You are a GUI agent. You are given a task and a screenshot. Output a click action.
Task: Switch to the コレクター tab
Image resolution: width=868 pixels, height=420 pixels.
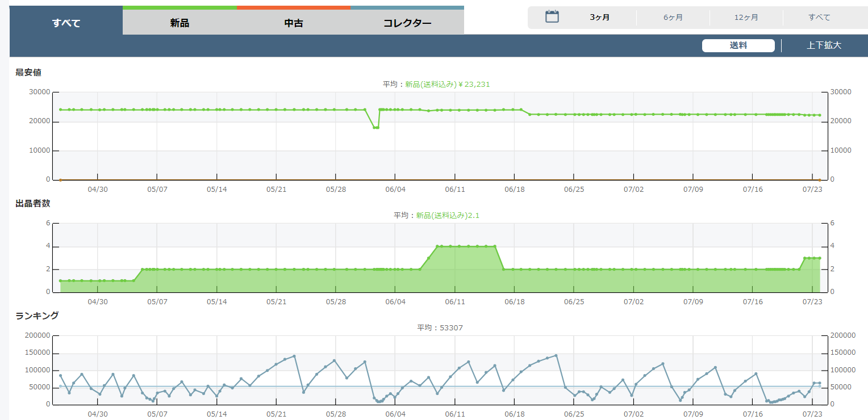[x=407, y=23]
